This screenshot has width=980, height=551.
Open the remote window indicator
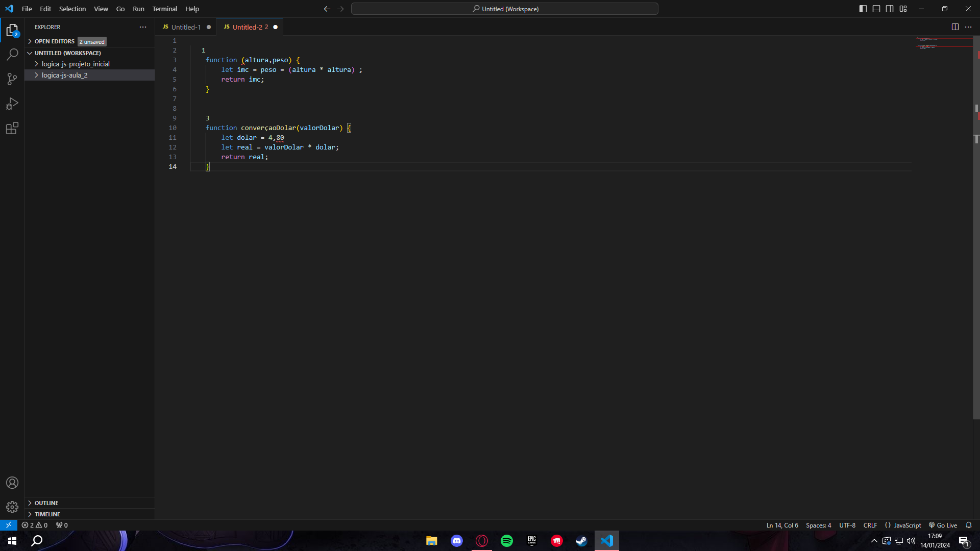(9, 525)
